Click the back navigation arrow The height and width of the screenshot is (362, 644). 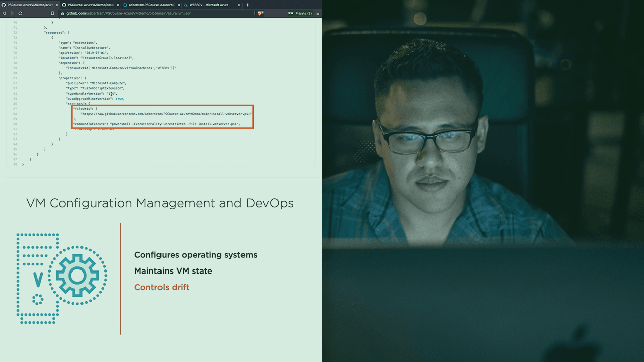click(x=5, y=13)
